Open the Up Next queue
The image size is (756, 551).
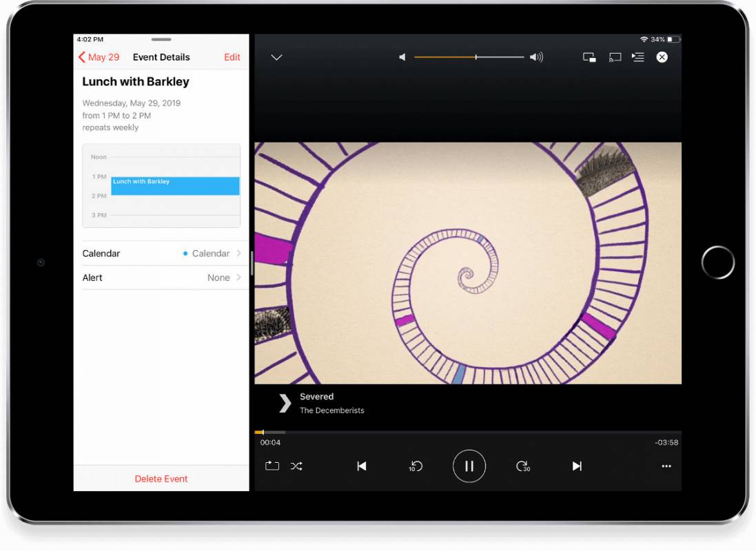pyautogui.click(x=638, y=57)
